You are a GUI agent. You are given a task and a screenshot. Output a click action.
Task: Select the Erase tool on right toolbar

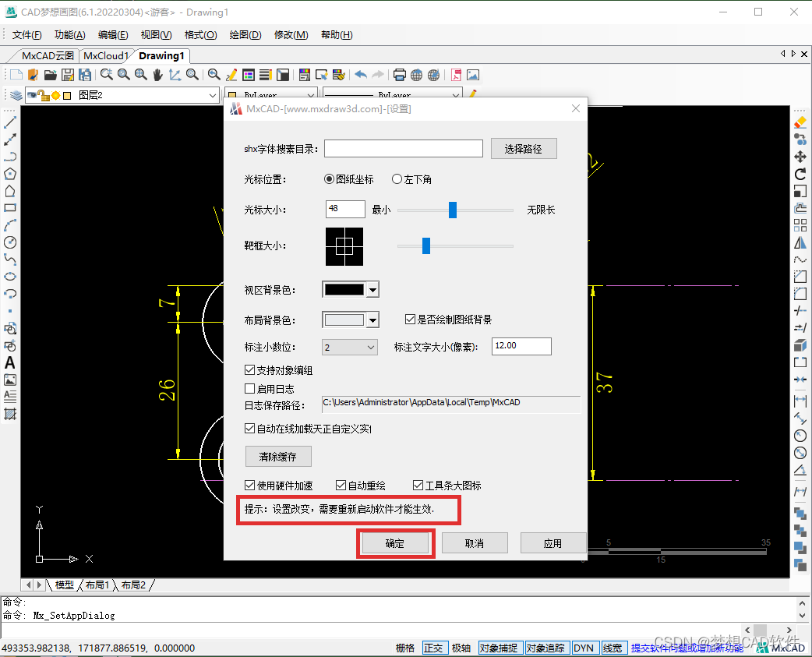[800, 122]
